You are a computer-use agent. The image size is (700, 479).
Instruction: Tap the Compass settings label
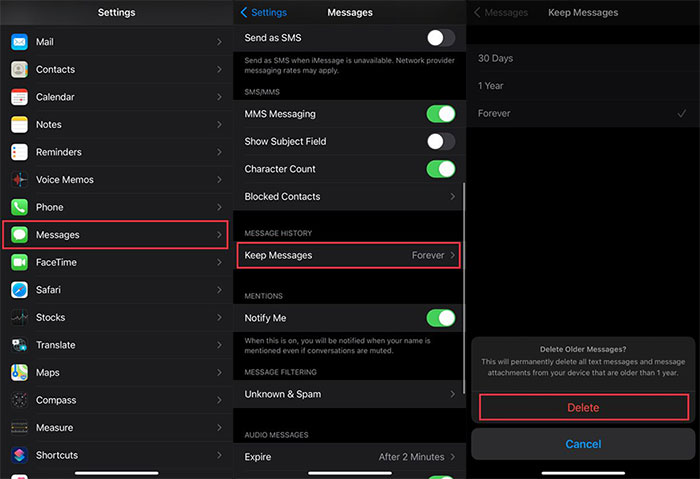(x=56, y=400)
